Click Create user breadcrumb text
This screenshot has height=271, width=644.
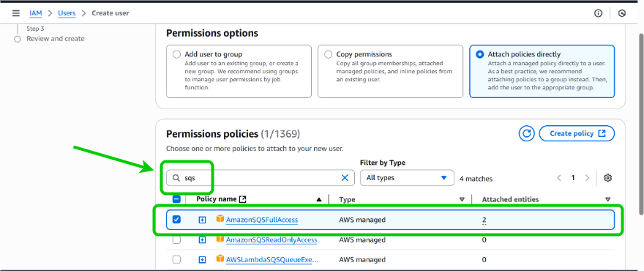111,13
